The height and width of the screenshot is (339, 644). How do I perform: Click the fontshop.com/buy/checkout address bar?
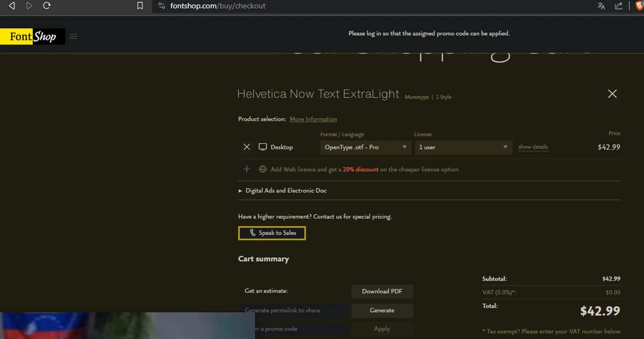(x=218, y=6)
